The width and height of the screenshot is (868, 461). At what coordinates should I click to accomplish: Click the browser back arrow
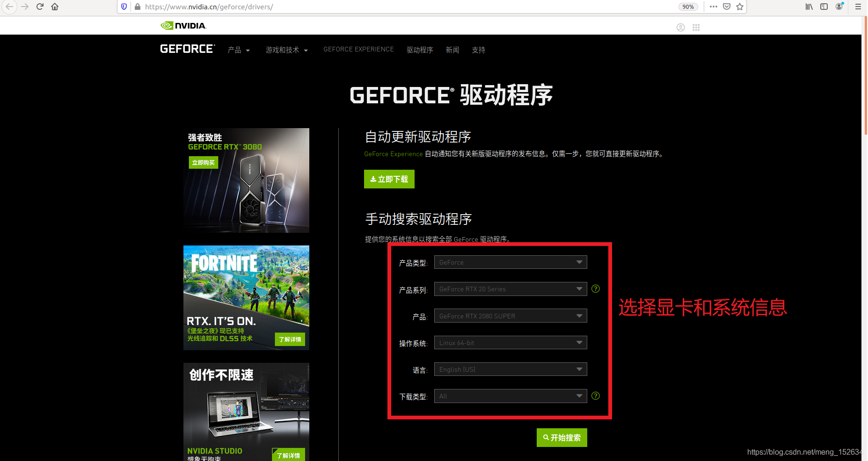coord(9,7)
